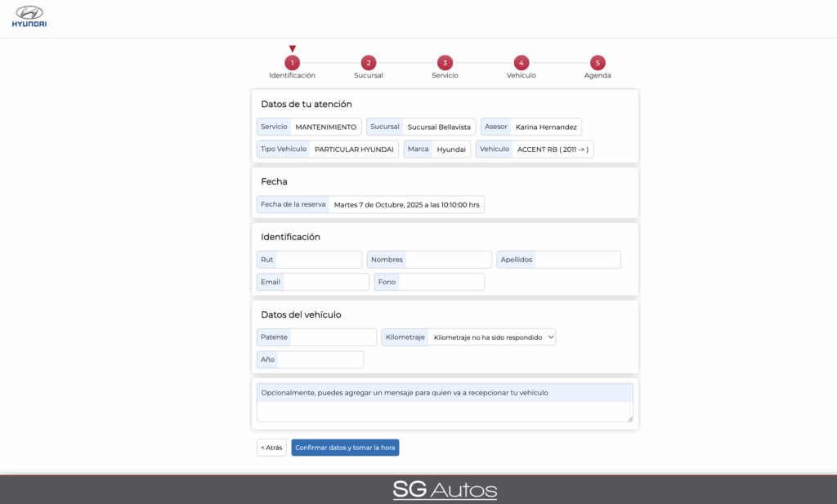
Task: Click the SG Autos footer logo
Action: pos(445,490)
